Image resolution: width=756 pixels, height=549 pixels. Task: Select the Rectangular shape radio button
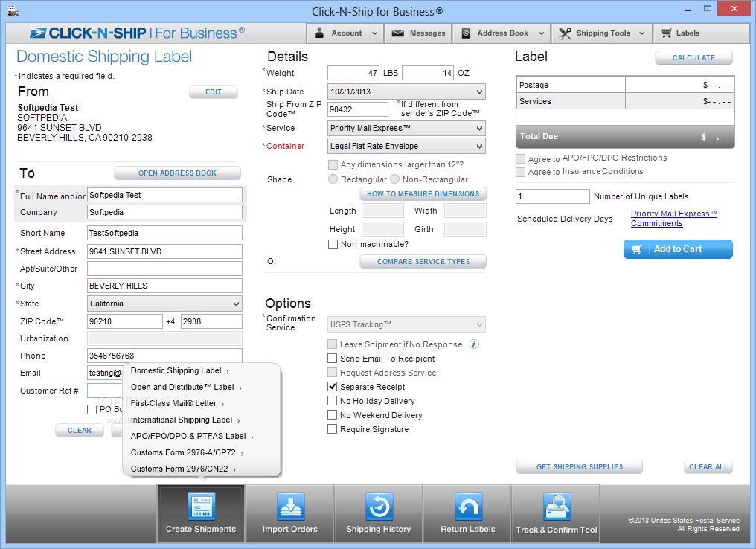pos(333,179)
